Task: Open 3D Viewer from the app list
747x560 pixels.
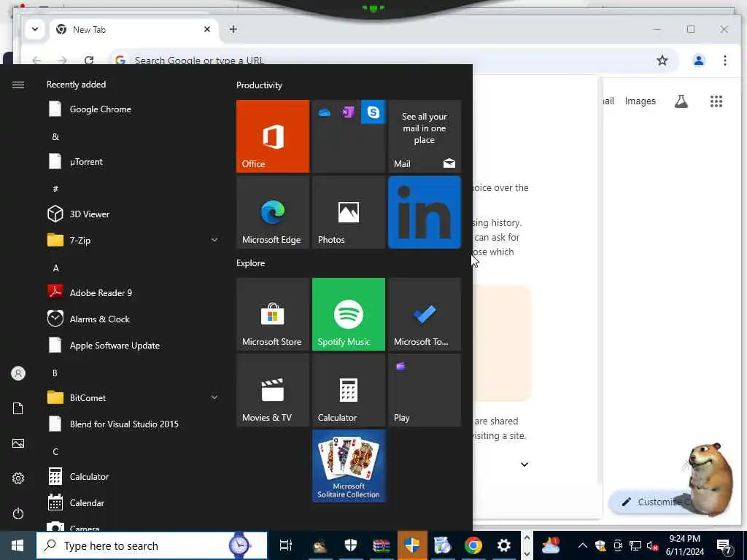Action: tap(133, 214)
